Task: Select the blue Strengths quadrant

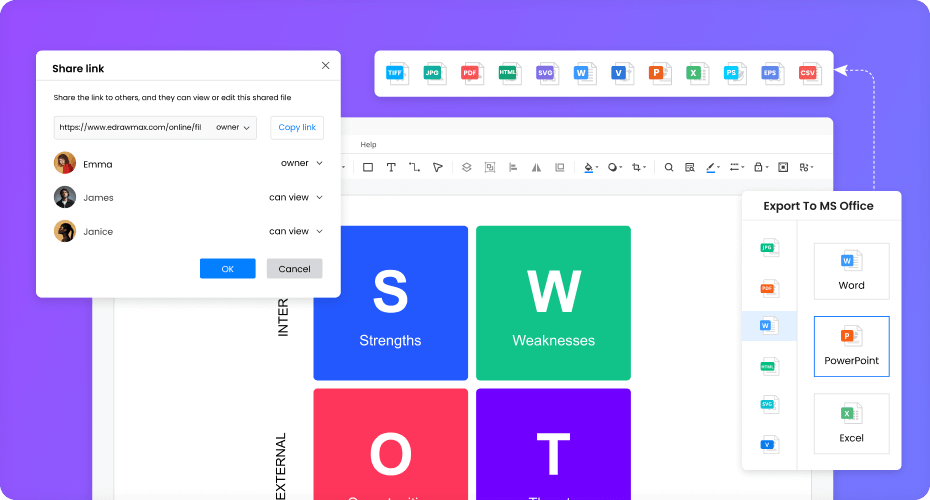Action: point(390,303)
